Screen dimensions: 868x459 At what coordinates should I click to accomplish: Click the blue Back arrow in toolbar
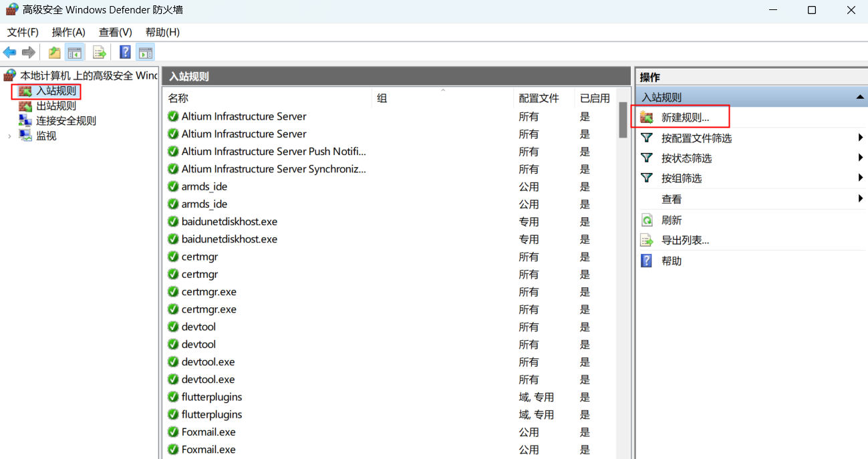point(9,52)
